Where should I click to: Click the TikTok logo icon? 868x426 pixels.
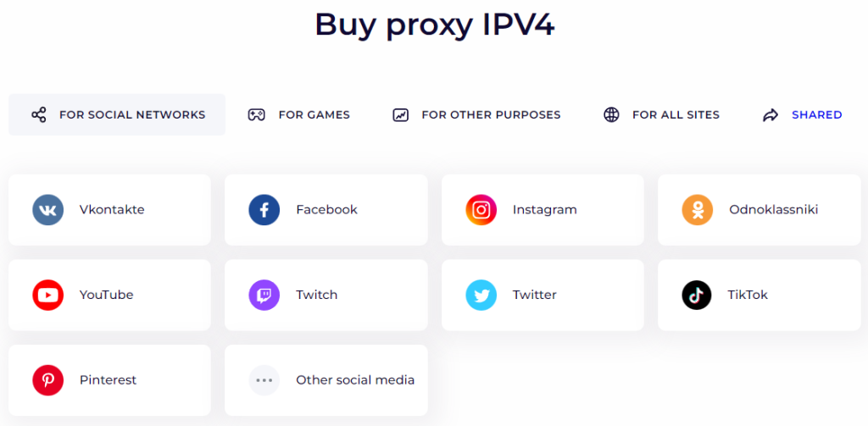click(697, 295)
